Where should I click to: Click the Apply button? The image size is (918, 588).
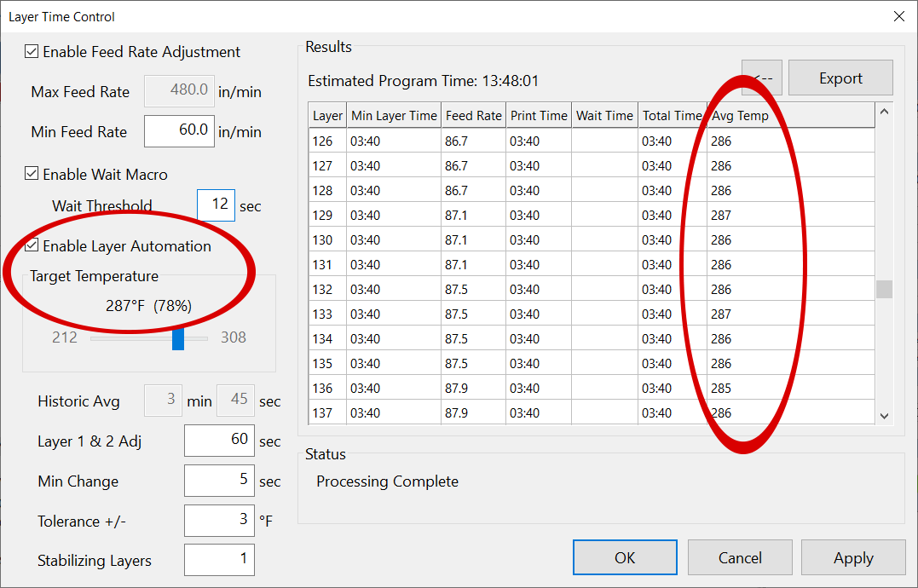pyautogui.click(x=853, y=558)
